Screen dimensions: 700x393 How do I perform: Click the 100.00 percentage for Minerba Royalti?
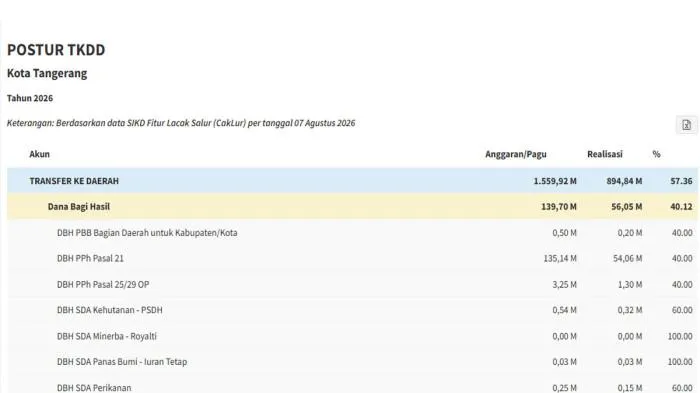click(x=680, y=336)
